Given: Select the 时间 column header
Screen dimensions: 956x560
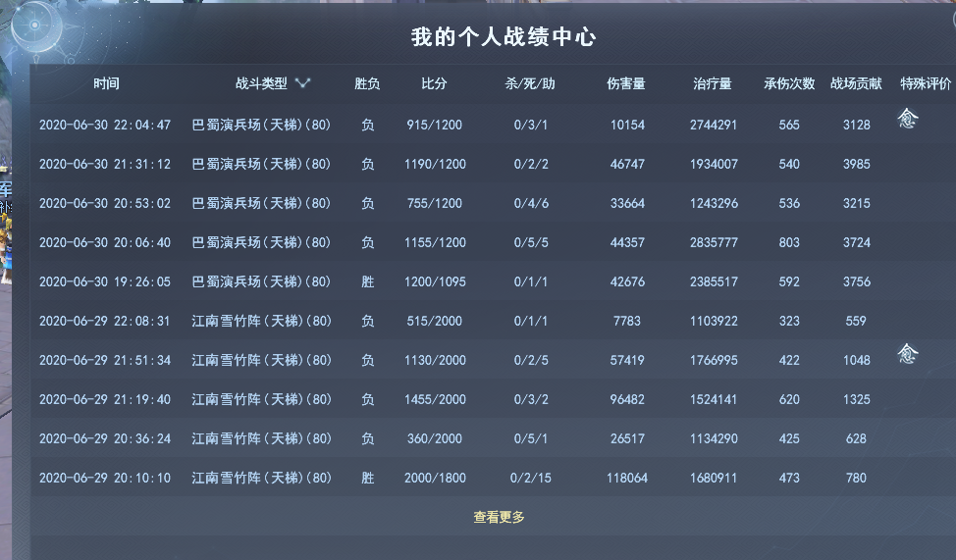Looking at the screenshot, I should click(x=106, y=83).
